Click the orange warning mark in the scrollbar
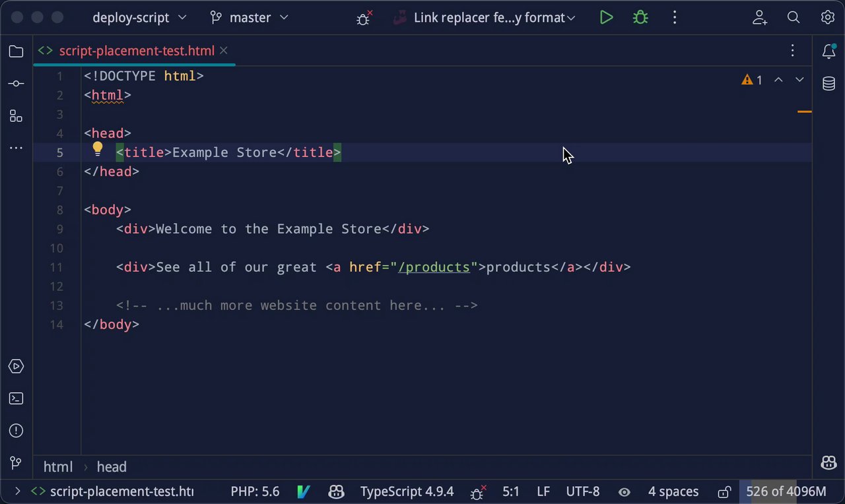The image size is (845, 504). pyautogui.click(x=804, y=112)
